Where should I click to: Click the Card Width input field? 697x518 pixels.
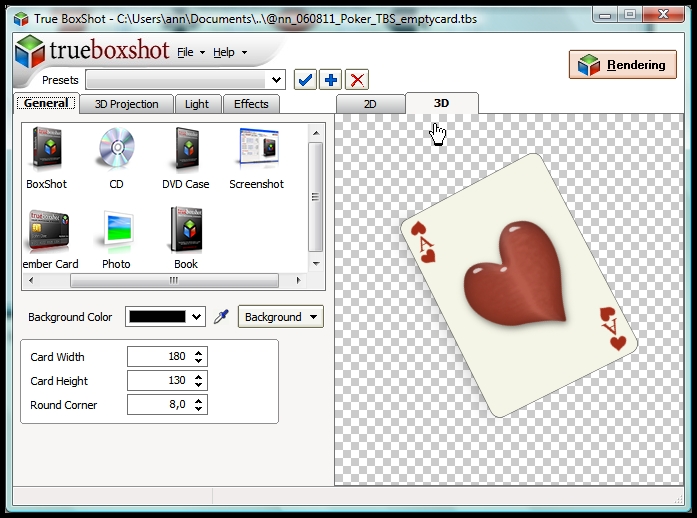tap(159, 357)
